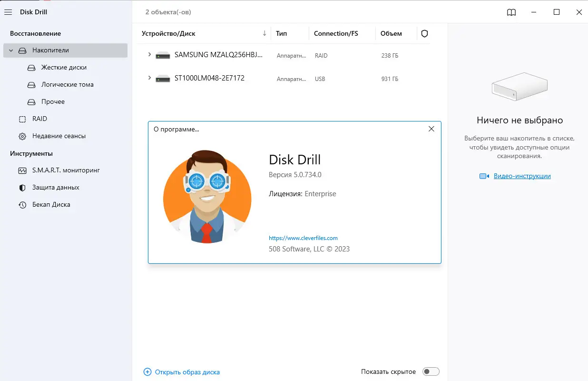Image resolution: width=588 pixels, height=381 pixels.
Task: Collapse the Накопители tree in sidebar
Action: coord(10,50)
